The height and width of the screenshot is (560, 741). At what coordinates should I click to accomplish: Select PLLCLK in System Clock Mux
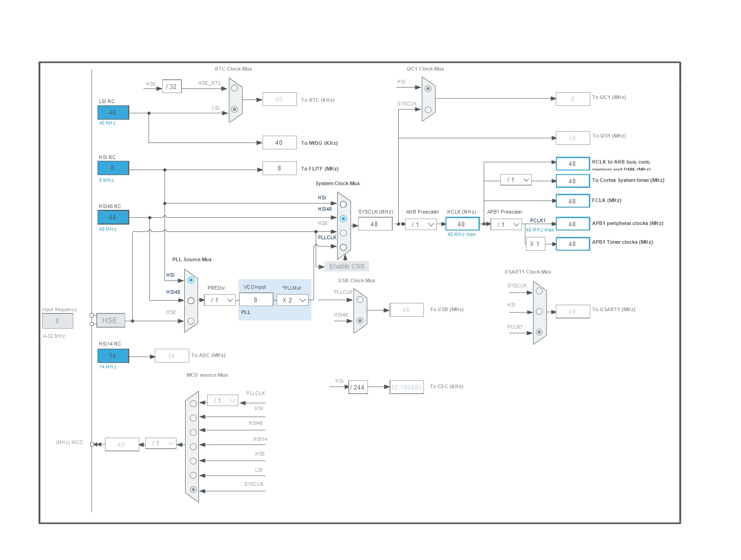[x=343, y=247]
